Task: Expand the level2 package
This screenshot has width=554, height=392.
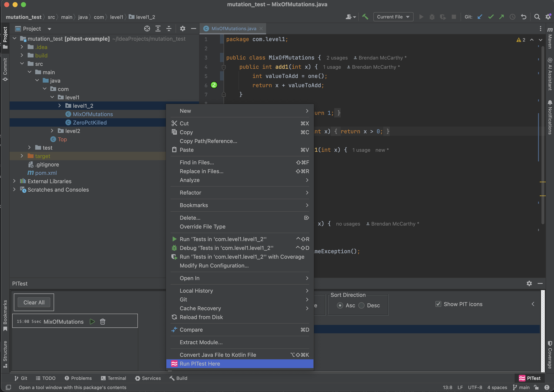Action: [52, 131]
